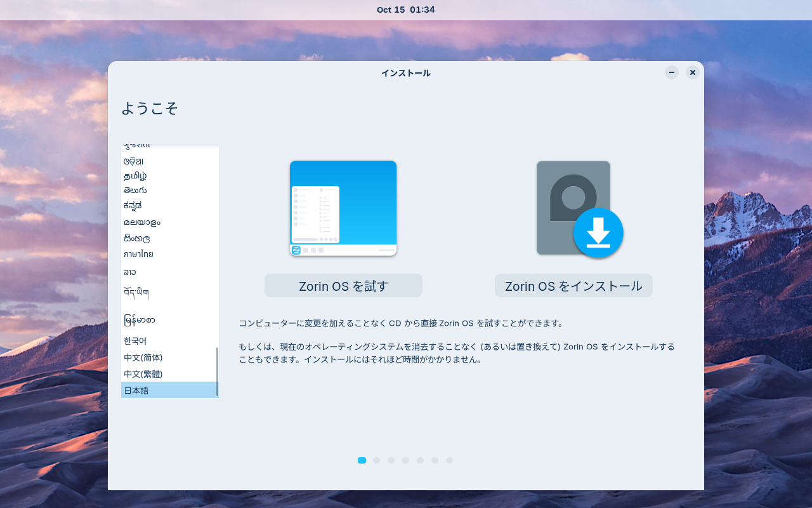
Task: Open the clock showing Oct 15 01:34
Action: click(x=405, y=10)
